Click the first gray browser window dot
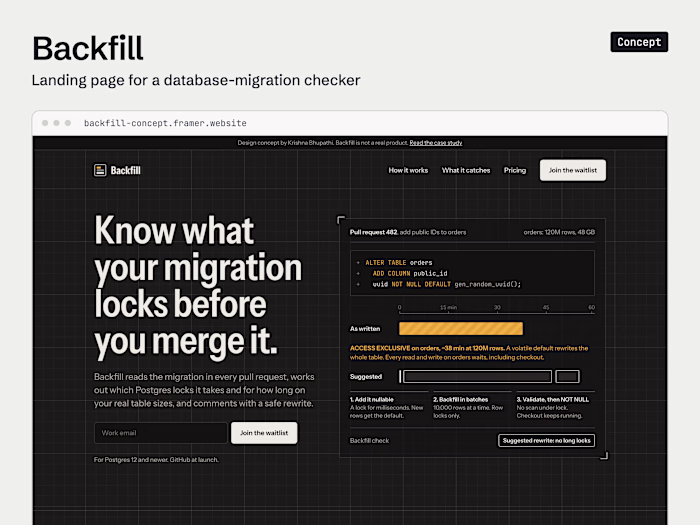This screenshot has height=525, width=700. [45, 123]
